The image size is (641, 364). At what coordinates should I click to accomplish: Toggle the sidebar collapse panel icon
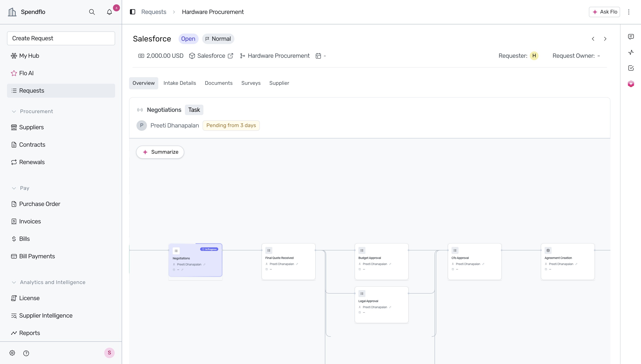coord(133,12)
